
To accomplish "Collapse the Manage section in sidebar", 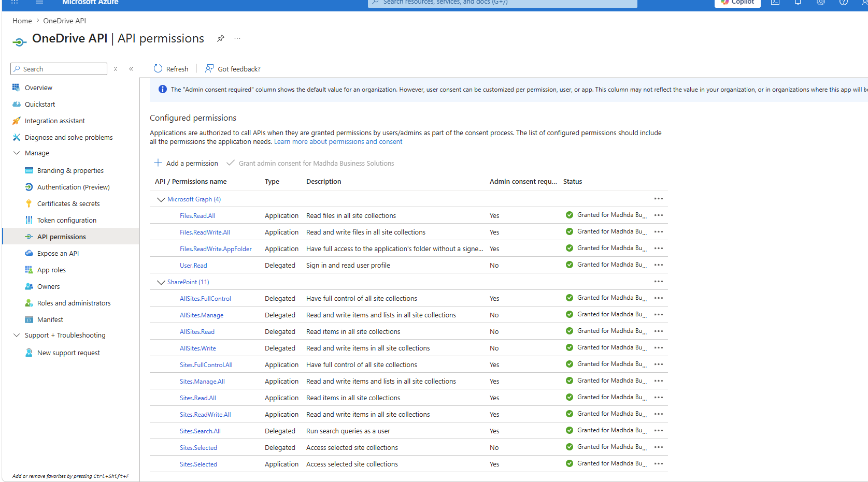I will point(17,153).
